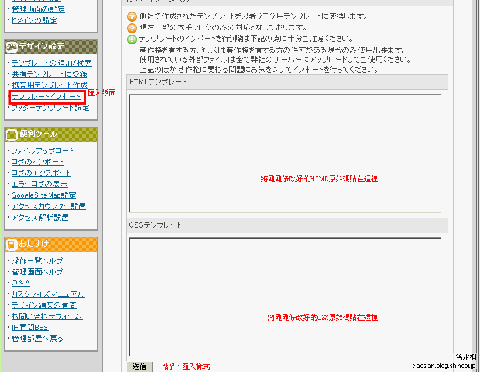This screenshot has width=480, height=372.
Task: Open the file upload link under 便利ツール
Action: pyautogui.click(x=42, y=151)
